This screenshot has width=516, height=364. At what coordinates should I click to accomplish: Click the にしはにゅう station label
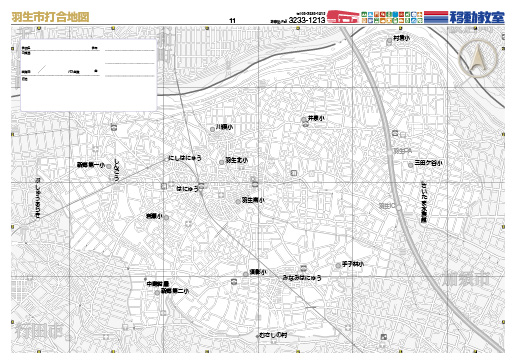(x=185, y=158)
